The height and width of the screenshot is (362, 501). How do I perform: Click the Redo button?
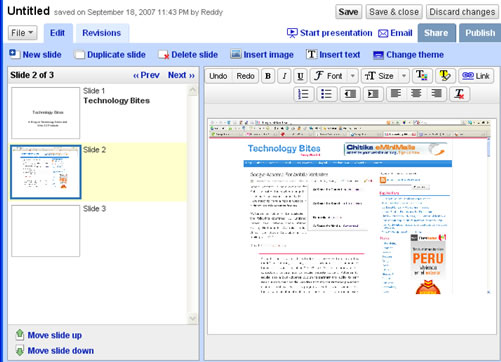click(245, 76)
